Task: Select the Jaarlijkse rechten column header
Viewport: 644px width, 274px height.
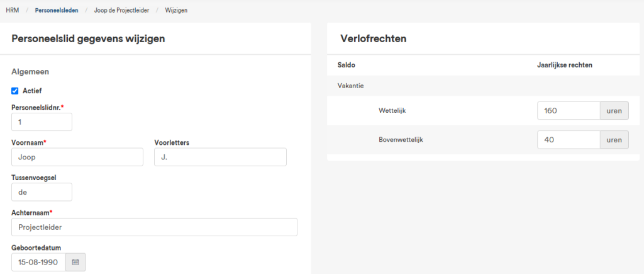Action: coord(565,65)
